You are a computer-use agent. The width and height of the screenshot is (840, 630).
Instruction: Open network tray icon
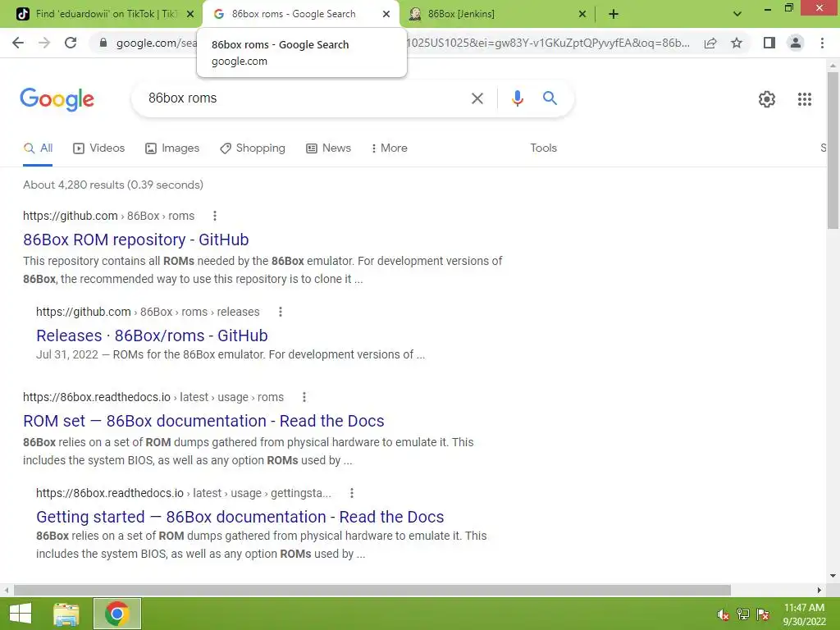(x=743, y=614)
